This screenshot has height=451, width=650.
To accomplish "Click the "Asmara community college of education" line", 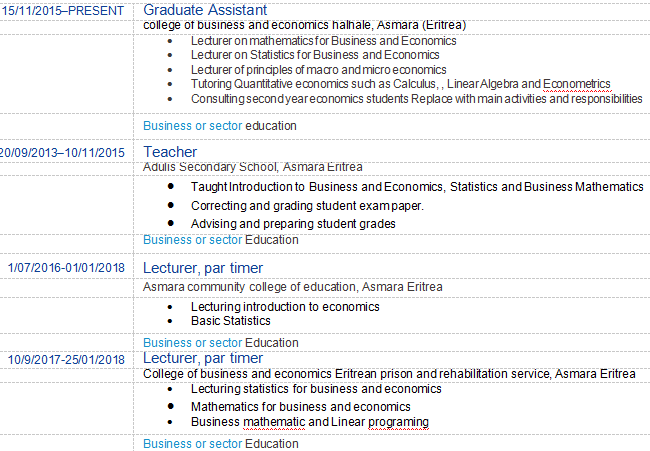I will tap(293, 287).
